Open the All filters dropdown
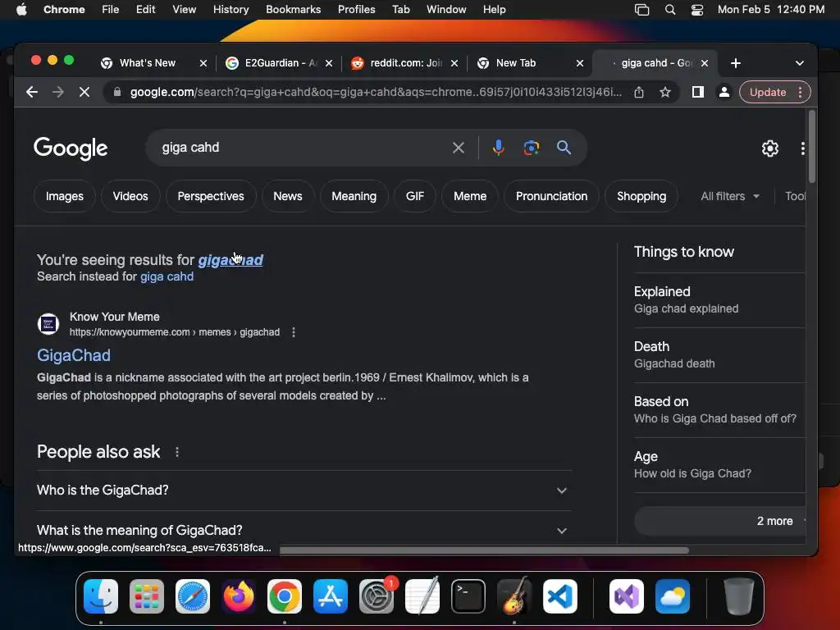This screenshot has height=630, width=840. [729, 197]
